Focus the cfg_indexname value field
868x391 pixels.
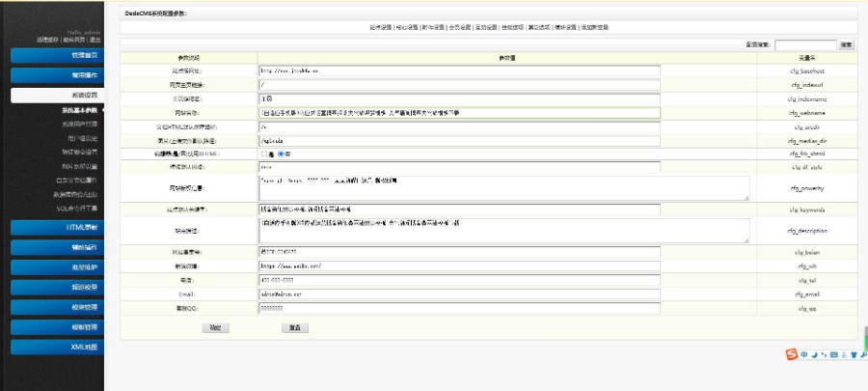coord(459,99)
